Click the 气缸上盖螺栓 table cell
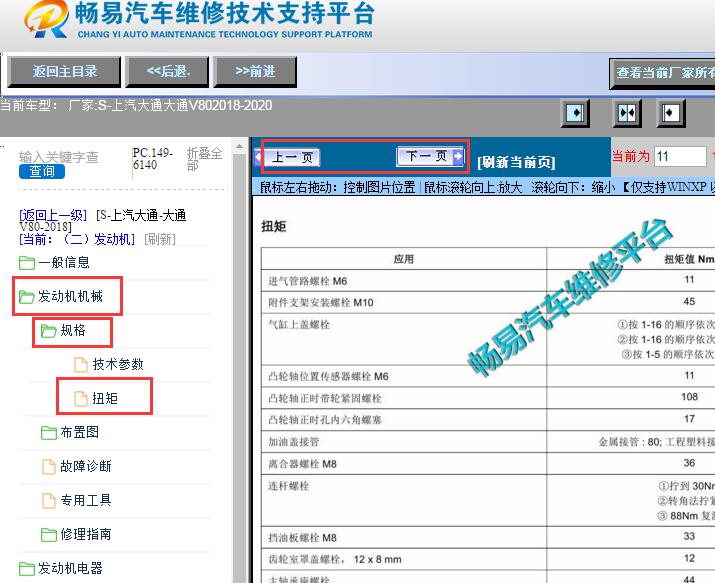The image size is (715, 583). [x=404, y=339]
